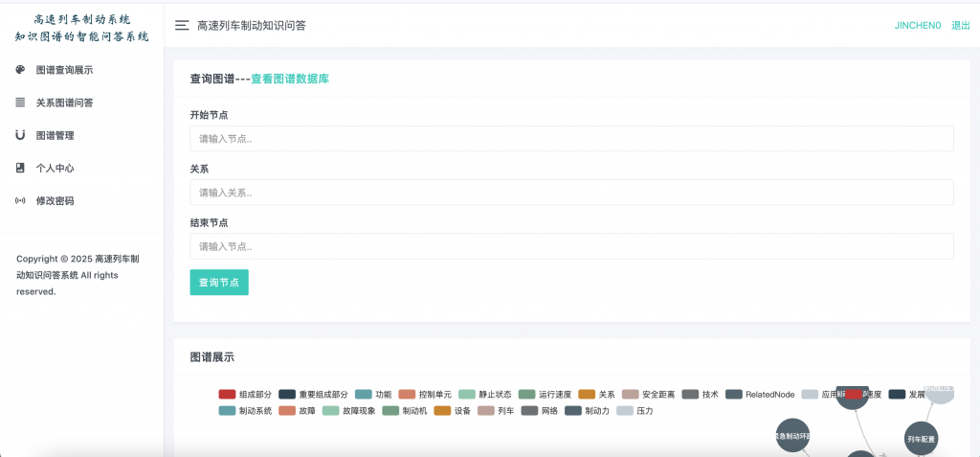This screenshot has height=457, width=980.
Task: Toggle 运行速度 legend category
Action: point(545,395)
